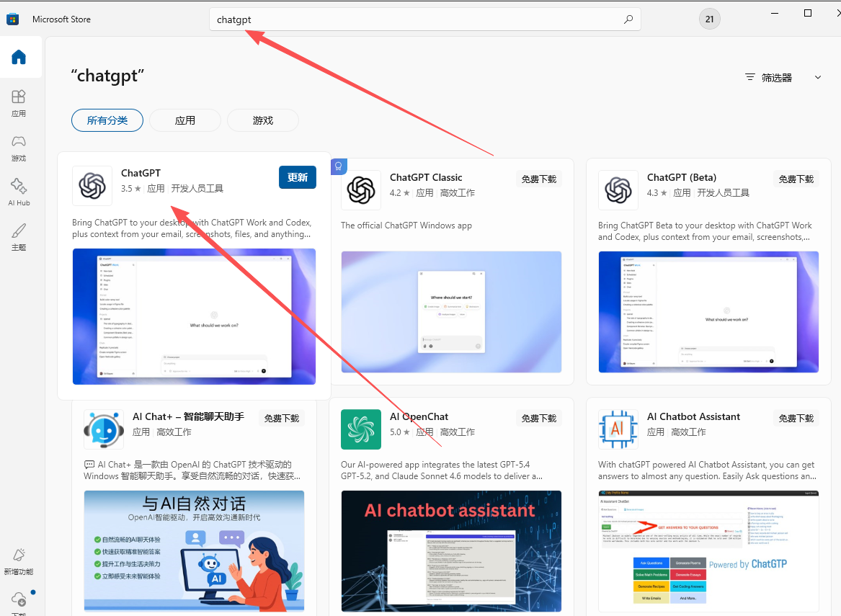Screen dimensions: 841x616
Task: Click 免费下载 for AI OpenChat
Action: 539,418
